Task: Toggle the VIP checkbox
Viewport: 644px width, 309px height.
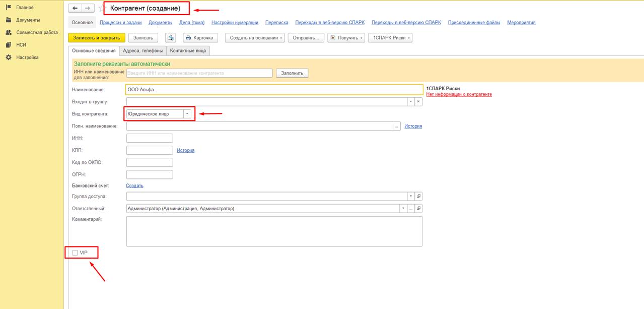Action: (75, 253)
